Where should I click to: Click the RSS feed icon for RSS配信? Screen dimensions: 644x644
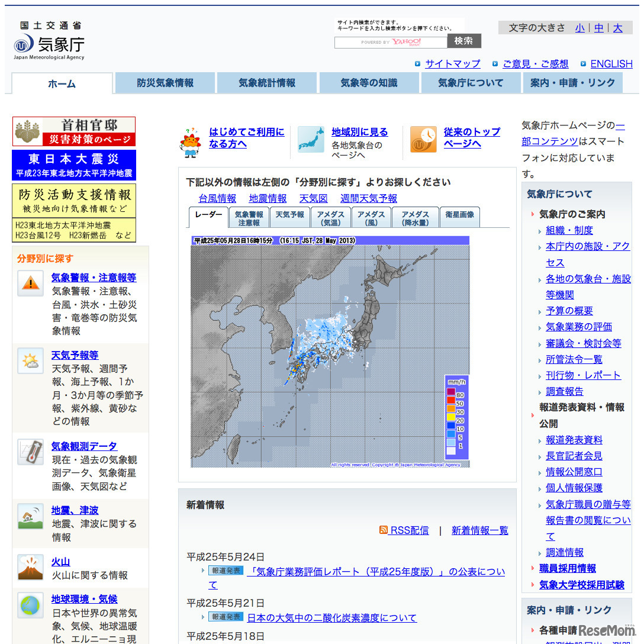(x=384, y=530)
